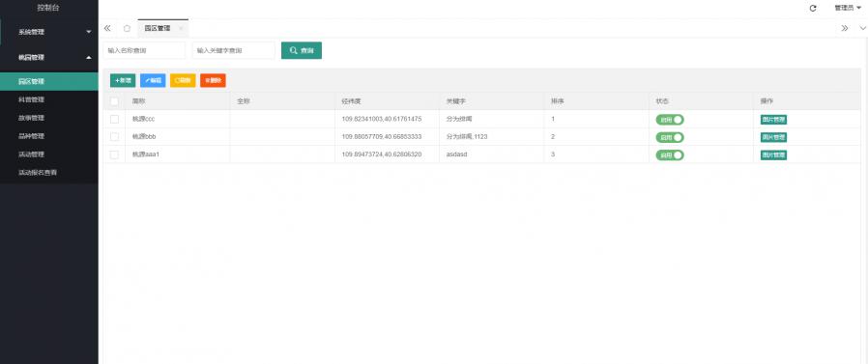This screenshot has height=364, width=868.
Task: Open the tab options chevron at far right
Action: [x=862, y=28]
